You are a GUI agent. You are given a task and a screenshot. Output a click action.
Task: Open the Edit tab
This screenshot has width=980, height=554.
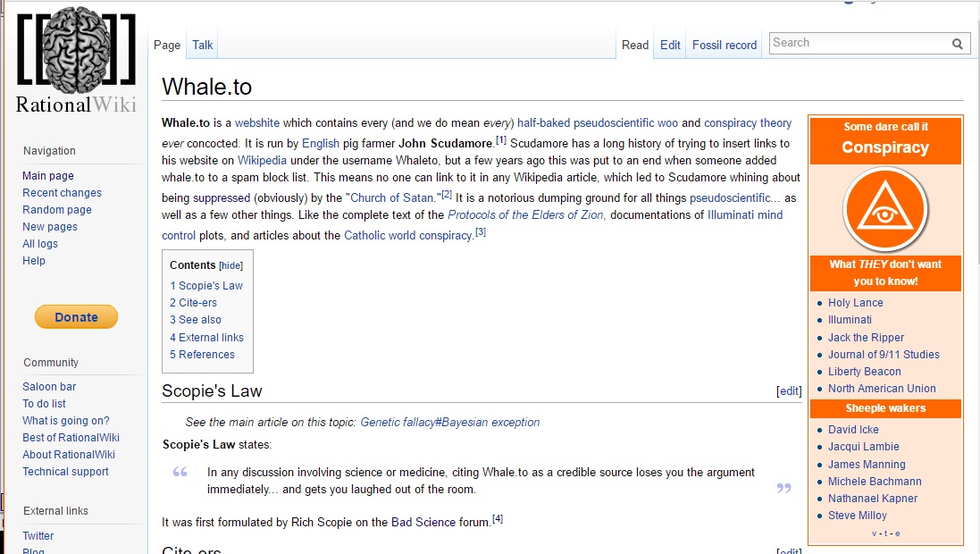click(670, 45)
